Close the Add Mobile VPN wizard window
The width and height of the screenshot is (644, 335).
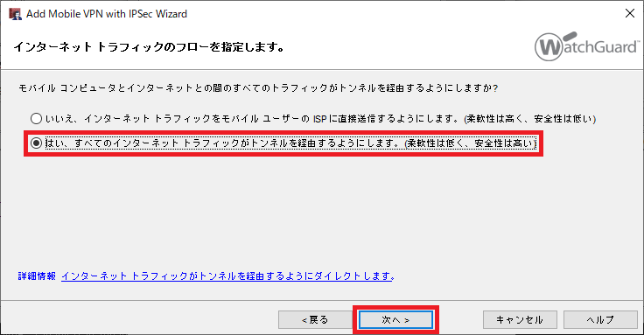630,13
